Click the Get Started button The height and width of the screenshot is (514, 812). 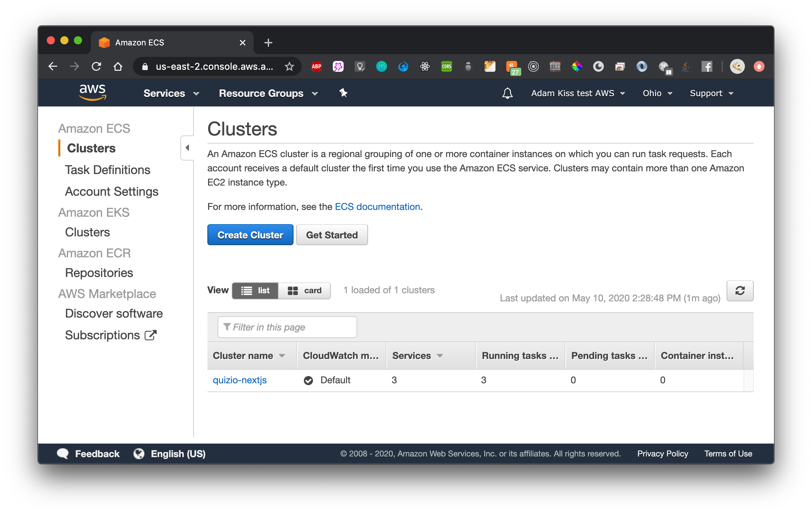332,235
